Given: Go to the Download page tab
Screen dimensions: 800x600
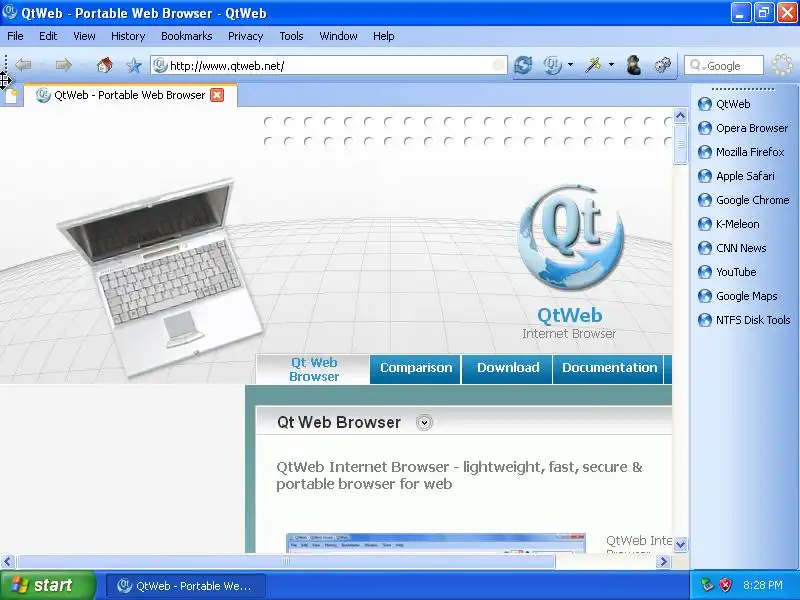Looking at the screenshot, I should (x=508, y=368).
